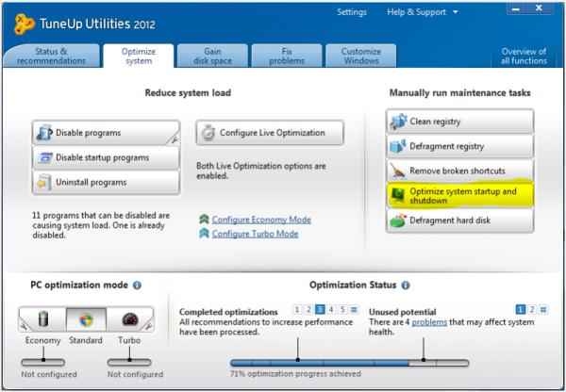The width and height of the screenshot is (566, 392).
Task: Click '71% optimization progress achieved' text
Action: click(x=295, y=374)
